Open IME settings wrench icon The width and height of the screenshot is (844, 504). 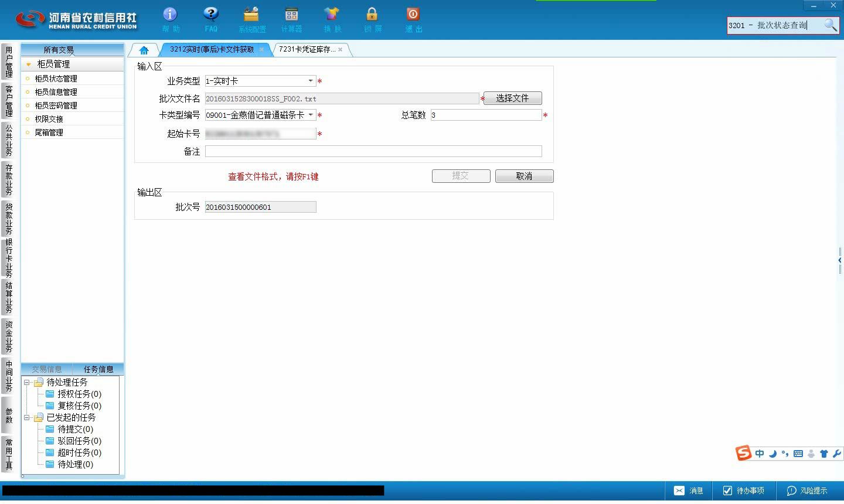pos(836,454)
